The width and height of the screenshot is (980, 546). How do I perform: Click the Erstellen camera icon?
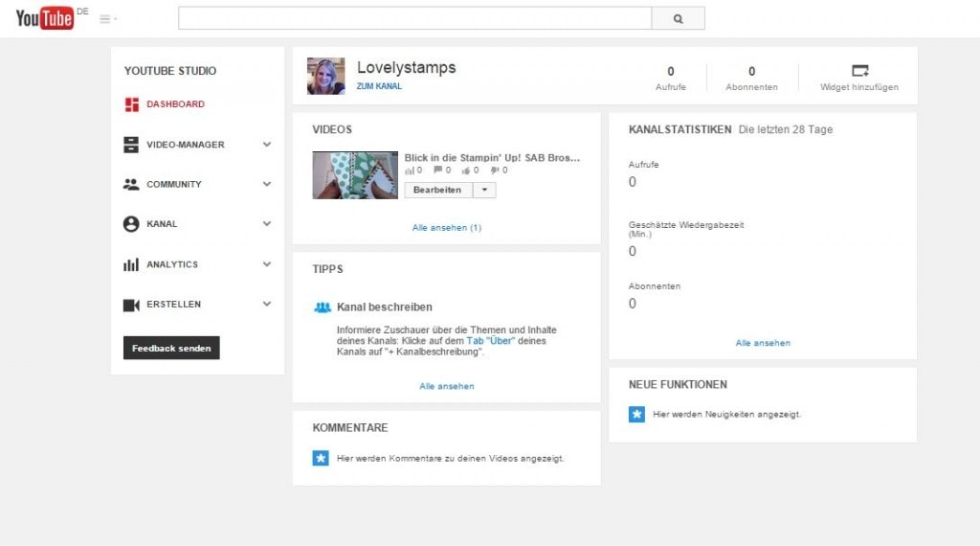[130, 305]
